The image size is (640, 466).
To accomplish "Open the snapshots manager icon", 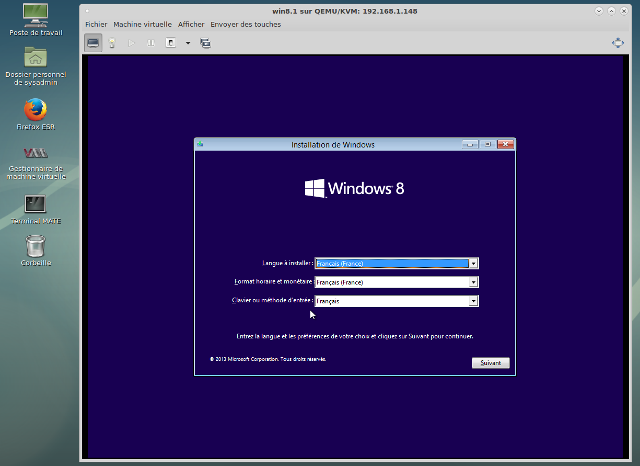I will pyautogui.click(x=205, y=43).
